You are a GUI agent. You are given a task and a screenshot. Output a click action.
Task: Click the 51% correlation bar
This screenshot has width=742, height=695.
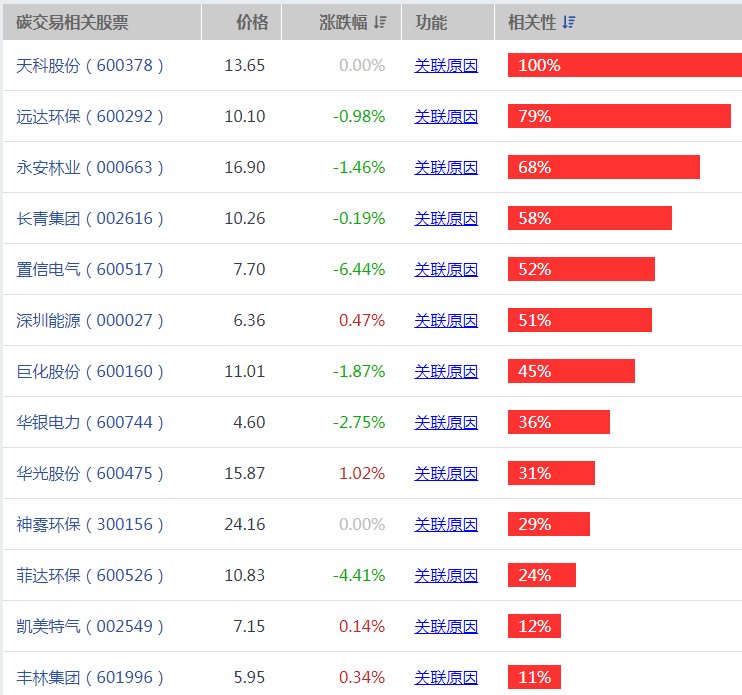(x=580, y=320)
